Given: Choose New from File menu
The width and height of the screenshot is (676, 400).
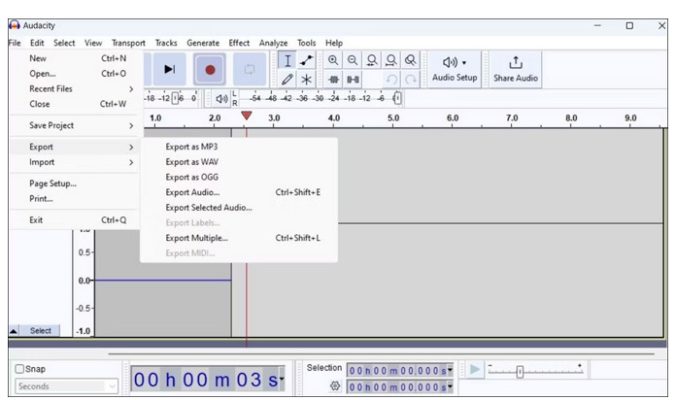Looking at the screenshot, I should [74, 58].
